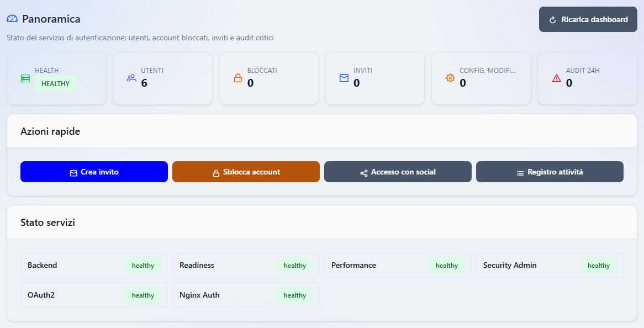This screenshot has height=328, width=644.
Task: Create an invite with Crea invito
Action: (x=94, y=172)
